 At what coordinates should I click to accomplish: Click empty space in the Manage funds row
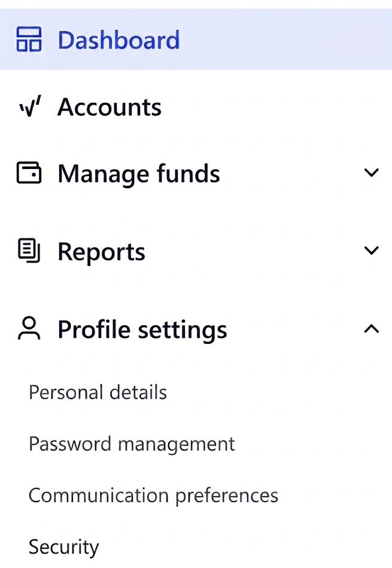click(x=290, y=173)
